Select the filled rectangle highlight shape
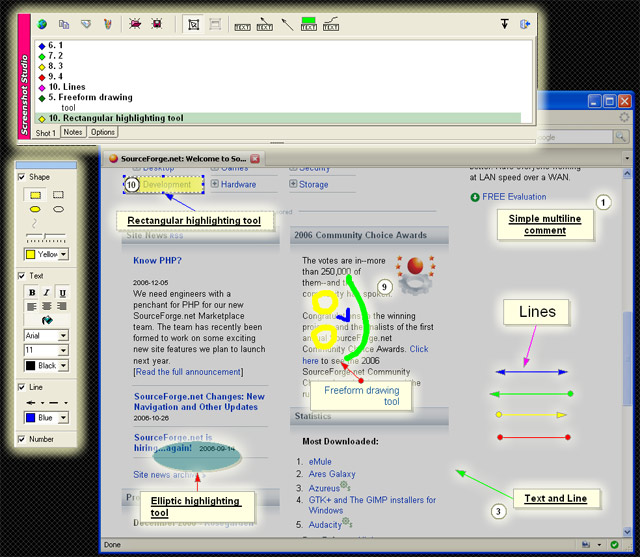This screenshot has height=557, width=640. click(x=36, y=194)
